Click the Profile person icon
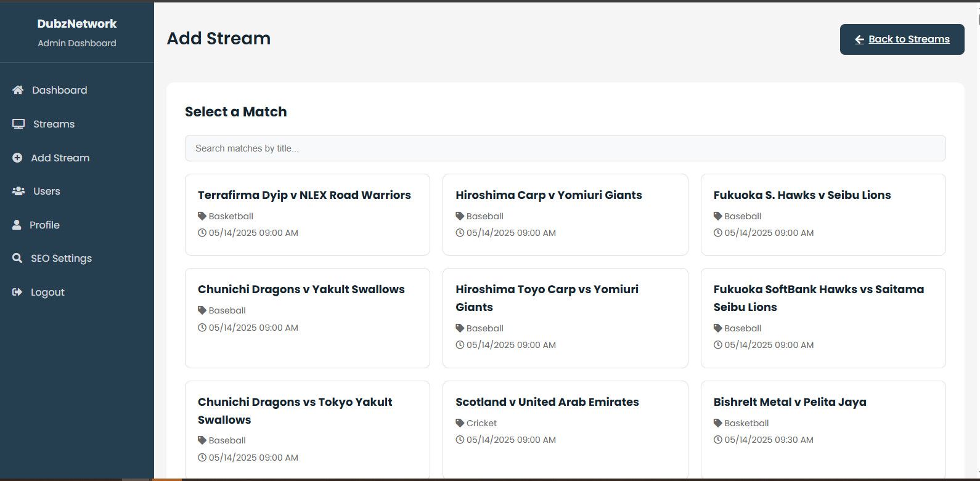 click(x=17, y=225)
